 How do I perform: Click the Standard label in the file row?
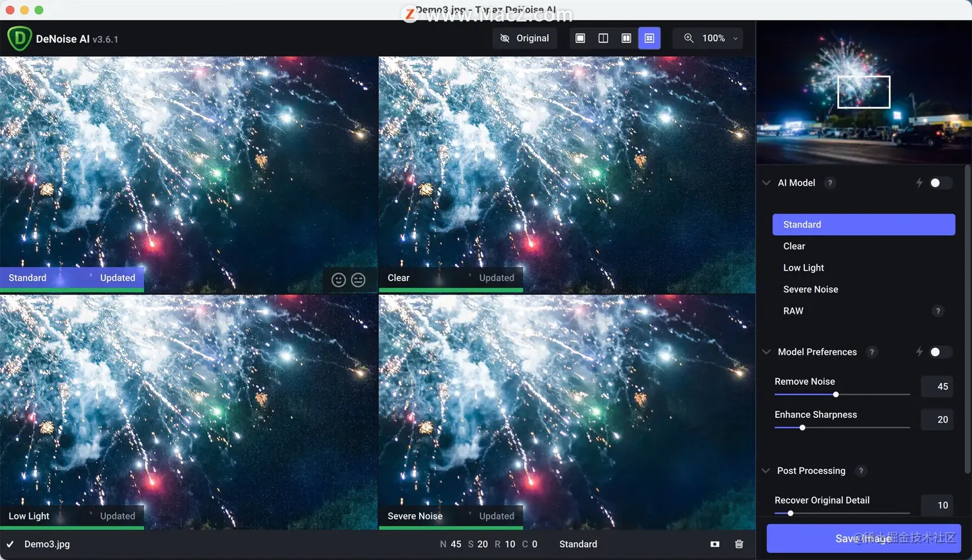click(578, 544)
